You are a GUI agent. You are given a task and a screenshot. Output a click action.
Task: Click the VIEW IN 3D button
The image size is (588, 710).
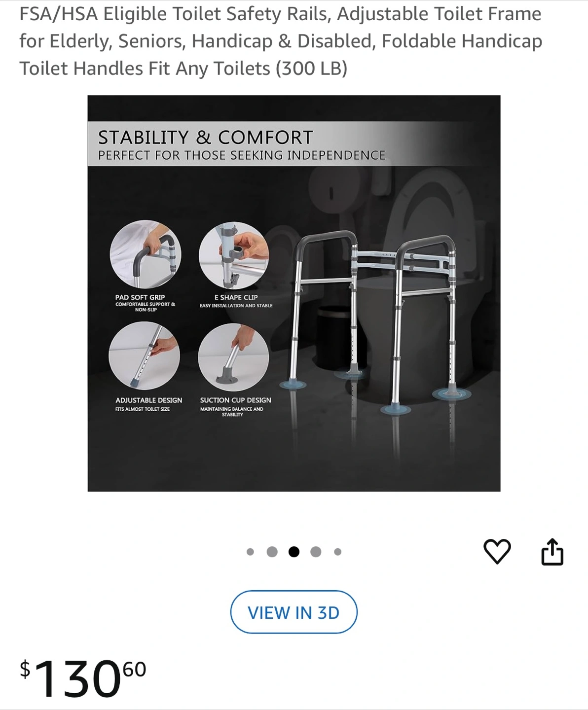point(294,612)
